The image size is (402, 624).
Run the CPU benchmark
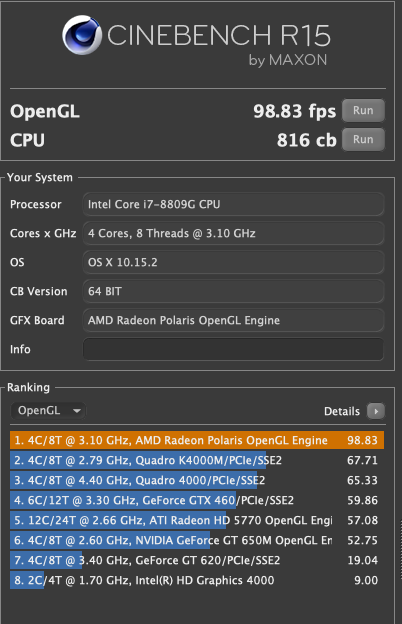click(363, 139)
